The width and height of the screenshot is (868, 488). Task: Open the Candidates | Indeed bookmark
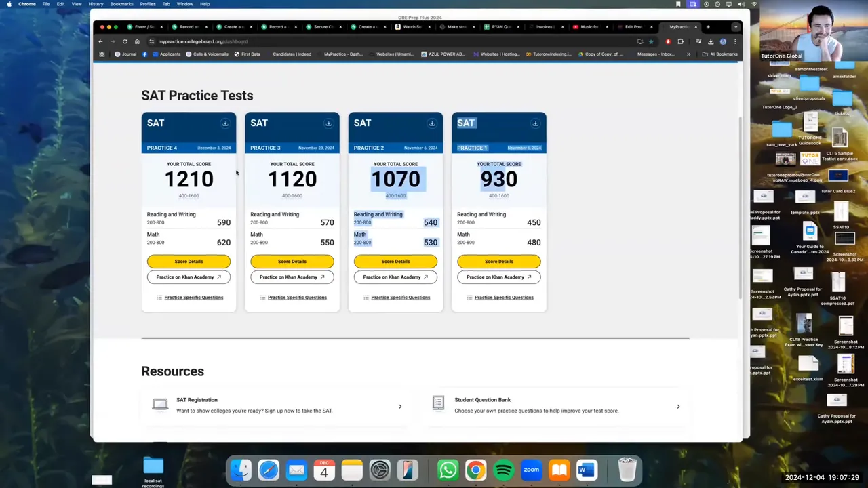point(292,54)
